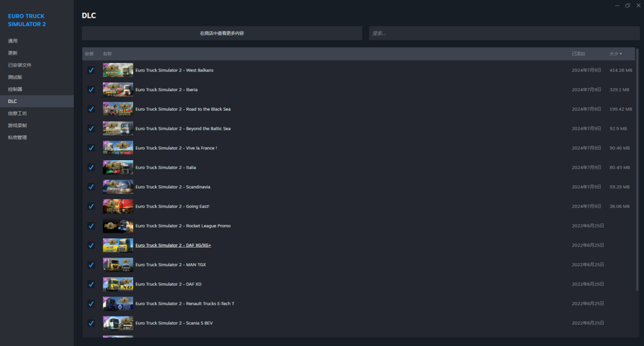Switch to the 测试版 section
This screenshot has width=644, height=346.
(x=15, y=77)
